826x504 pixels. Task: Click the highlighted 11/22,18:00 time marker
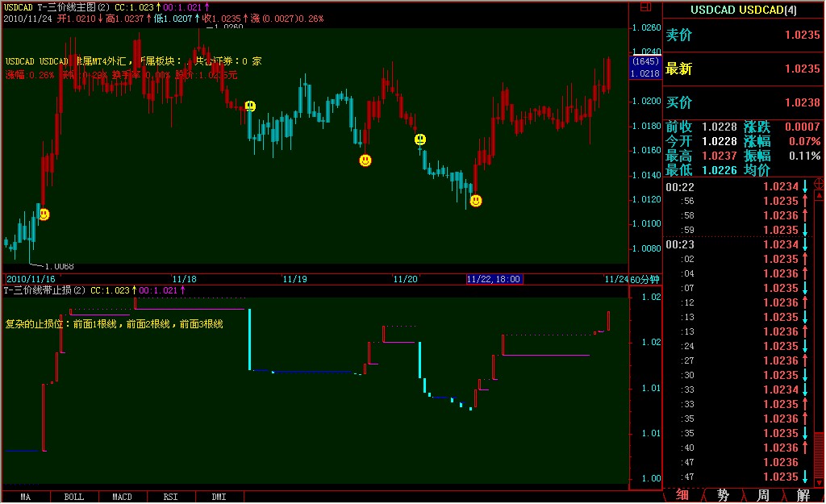494,279
